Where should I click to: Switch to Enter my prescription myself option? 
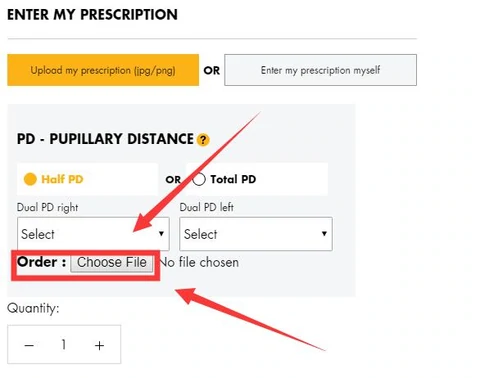[320, 70]
